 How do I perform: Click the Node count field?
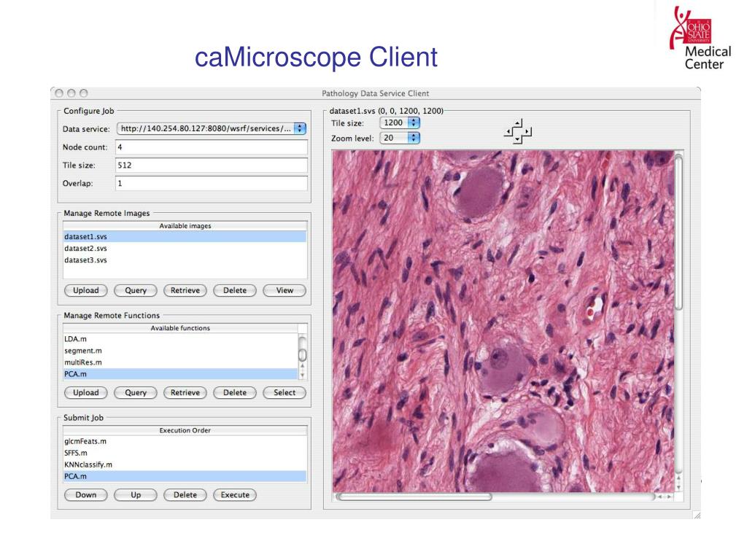click(x=212, y=147)
